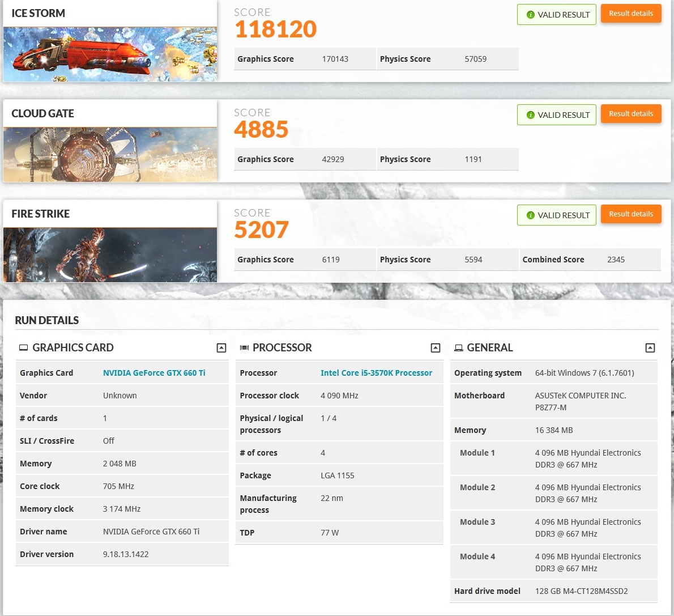Image resolution: width=674 pixels, height=616 pixels.
Task: Open Result details for Ice Storm
Action: tap(630, 14)
